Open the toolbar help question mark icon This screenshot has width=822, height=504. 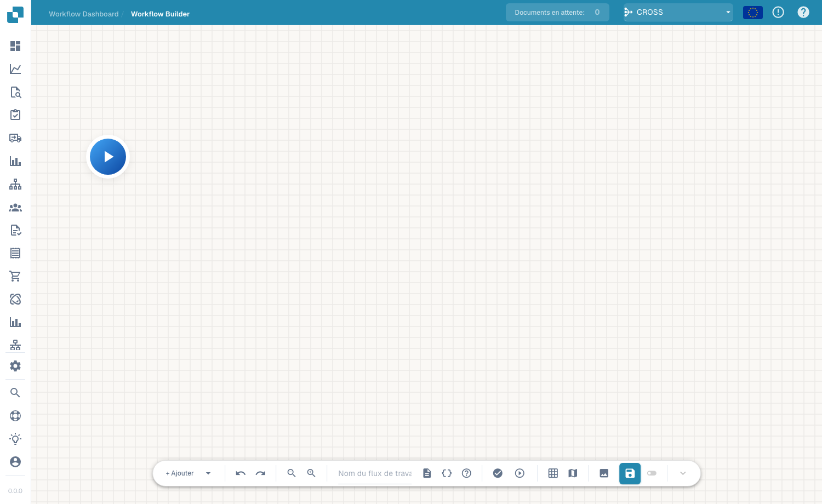click(x=466, y=473)
